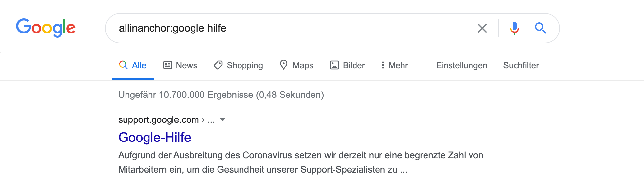Viewport: 644px width, 195px height.
Task: Click the picture icon beside Bilder
Action: pyautogui.click(x=334, y=65)
